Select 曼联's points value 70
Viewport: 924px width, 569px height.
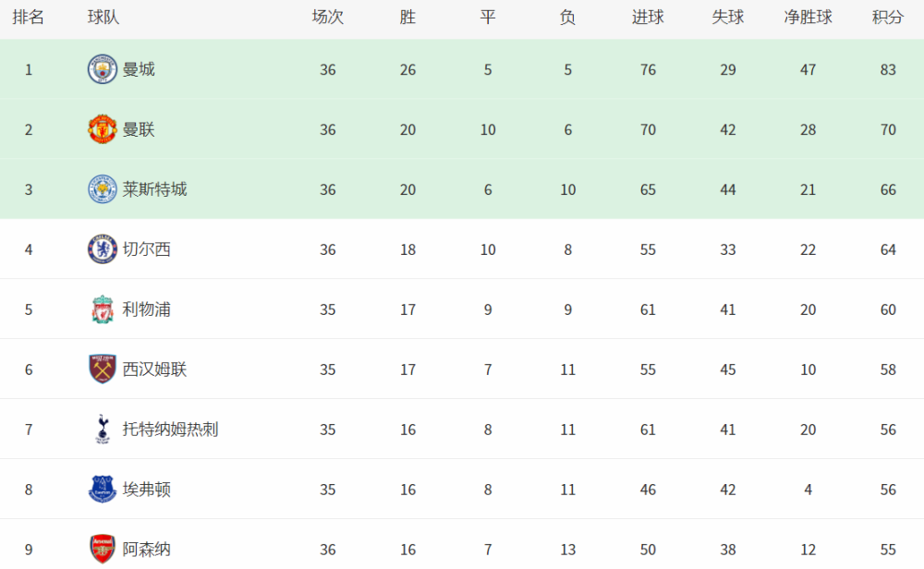pos(888,129)
